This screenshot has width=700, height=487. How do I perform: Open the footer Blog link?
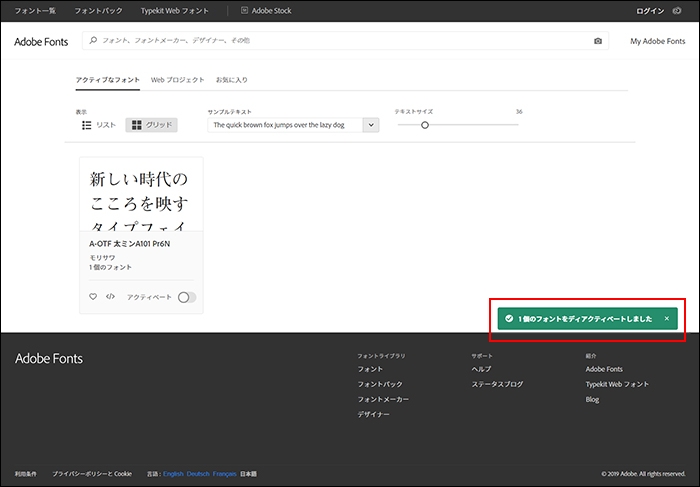coord(592,400)
